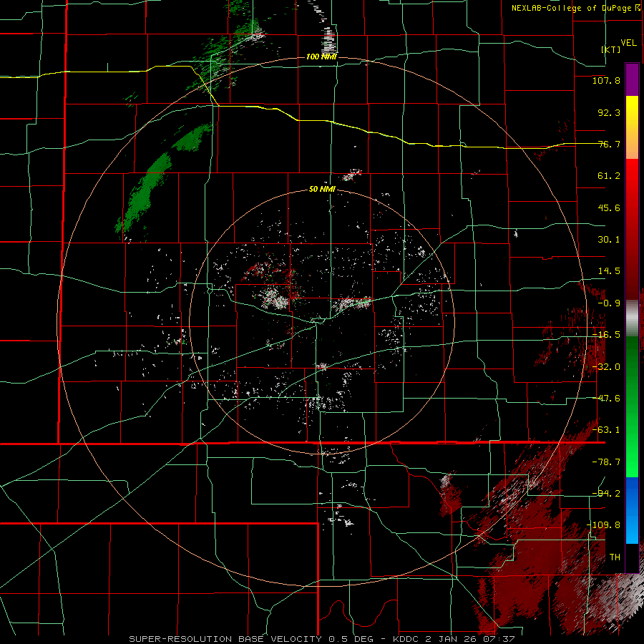
Task: Click the VEL legend title
Action: 628,43
